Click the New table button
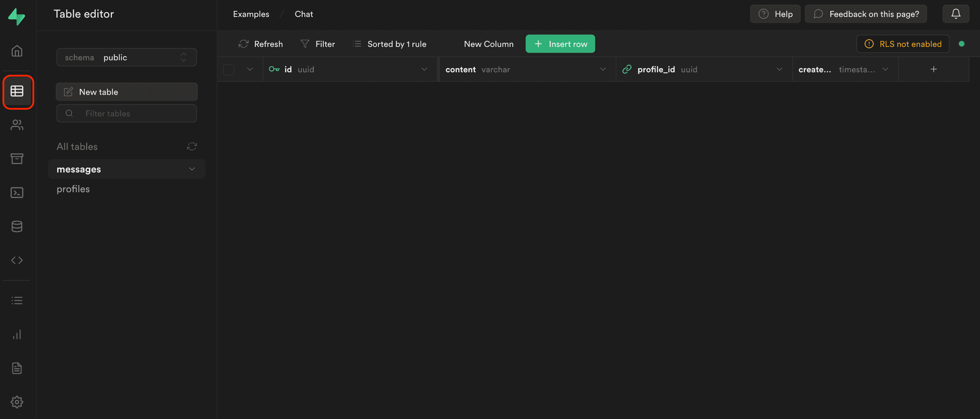 click(126, 92)
